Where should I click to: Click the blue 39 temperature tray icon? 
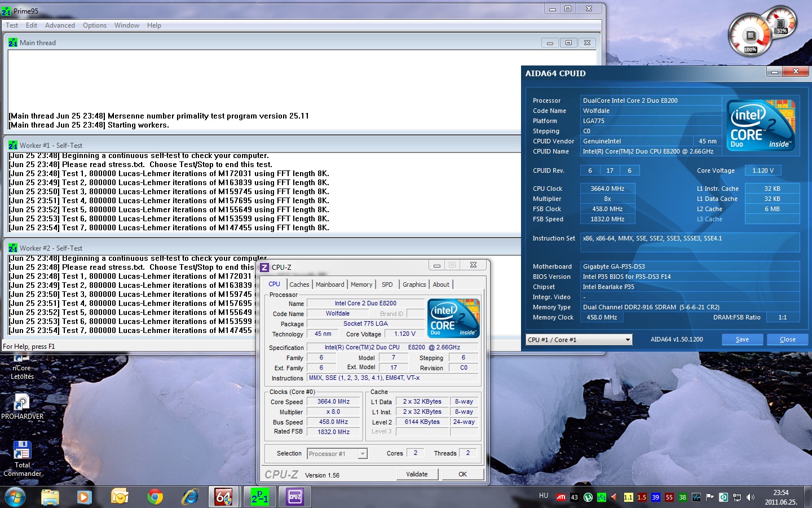(x=655, y=497)
